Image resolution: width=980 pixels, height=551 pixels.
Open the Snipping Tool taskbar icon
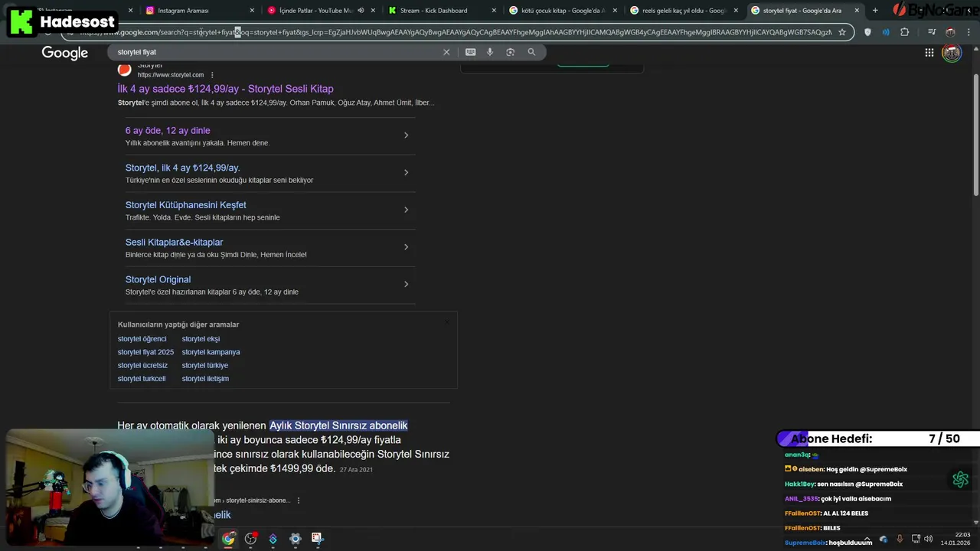coord(317,539)
